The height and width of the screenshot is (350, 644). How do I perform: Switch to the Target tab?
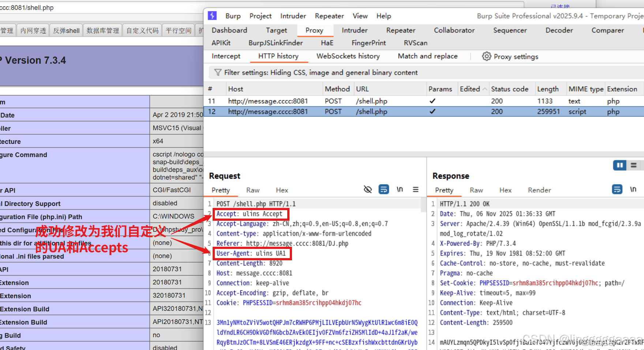pyautogui.click(x=276, y=30)
